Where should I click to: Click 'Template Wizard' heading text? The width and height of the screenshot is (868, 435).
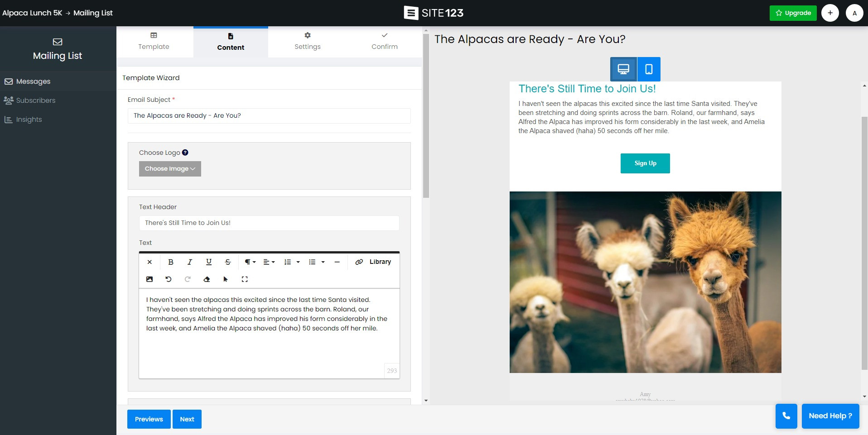(151, 78)
